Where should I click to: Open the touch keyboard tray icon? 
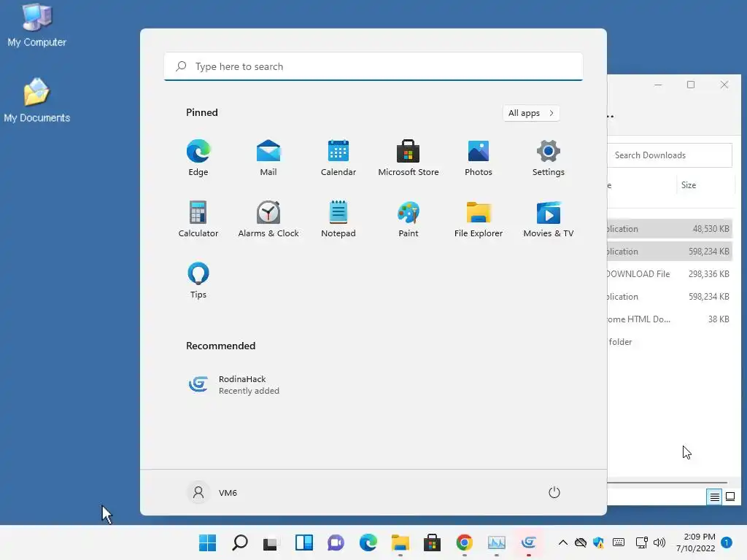coord(619,542)
